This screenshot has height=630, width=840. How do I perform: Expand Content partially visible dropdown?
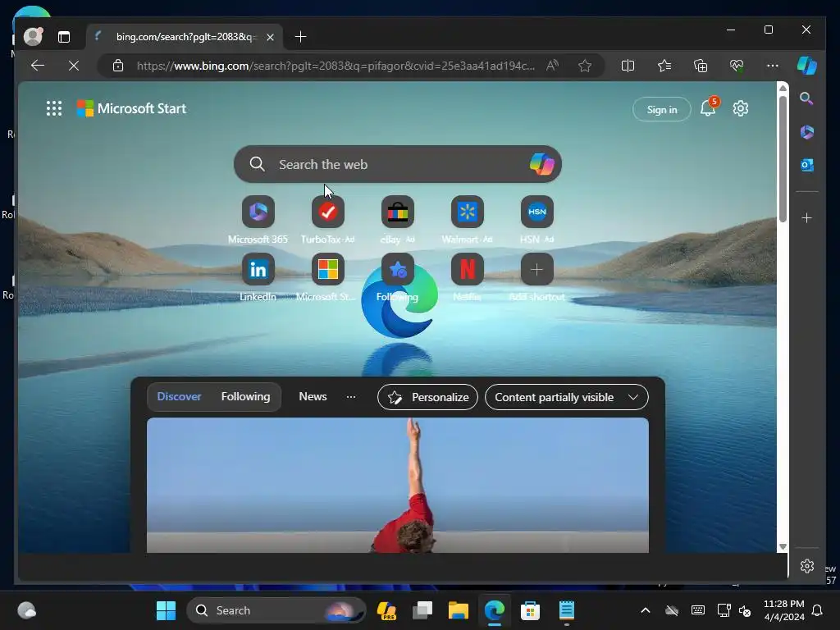(x=566, y=397)
